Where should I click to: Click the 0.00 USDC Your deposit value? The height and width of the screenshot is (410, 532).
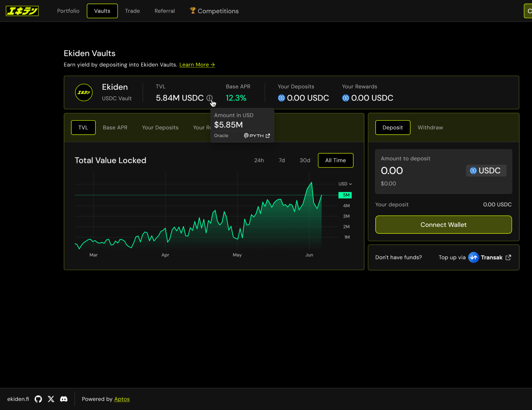click(x=497, y=205)
